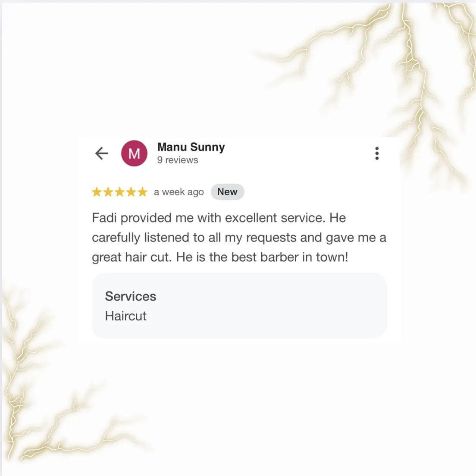Click the third gold rating star
The width and height of the screenshot is (476, 476).
click(x=119, y=192)
